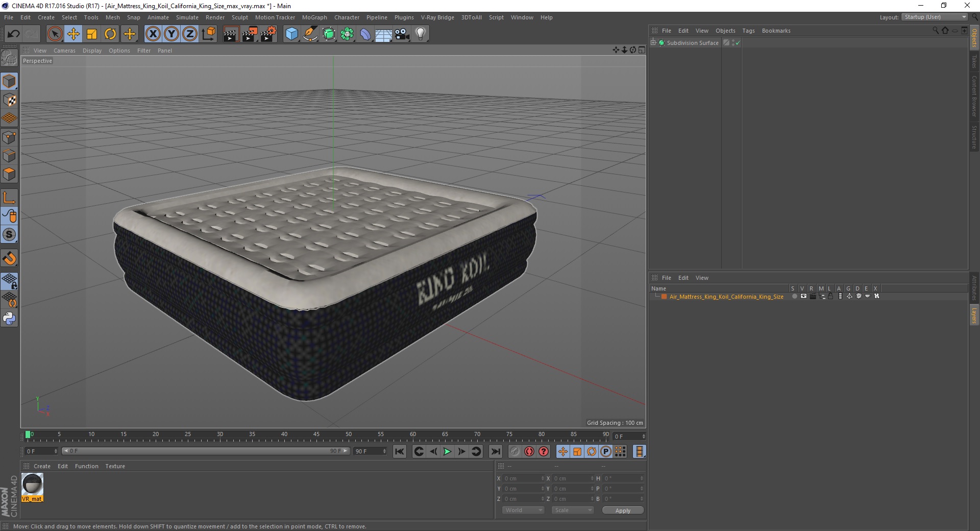
Task: Toggle Autokeying button
Action: click(529, 451)
